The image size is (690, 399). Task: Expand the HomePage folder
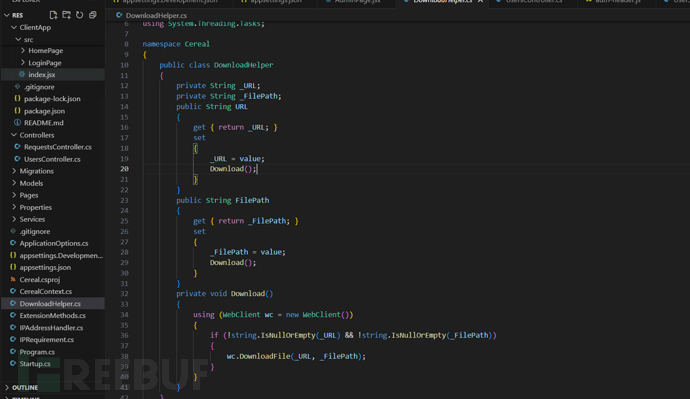coord(23,51)
